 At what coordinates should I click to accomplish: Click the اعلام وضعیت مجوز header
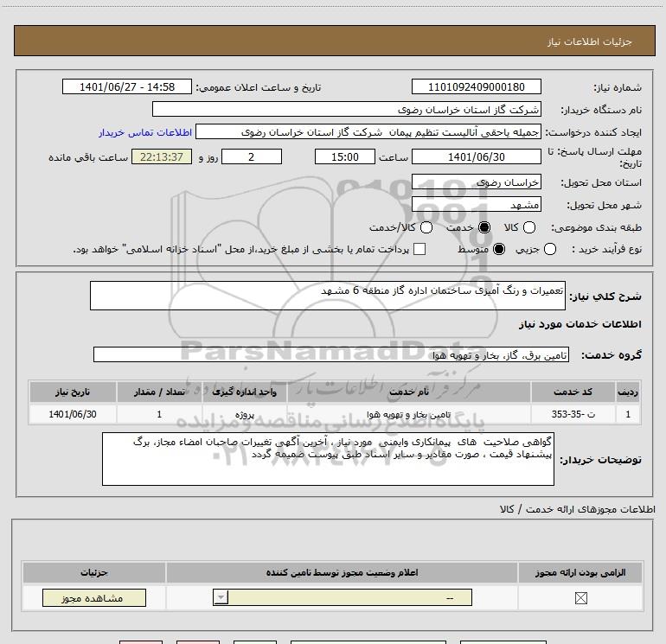[x=342, y=572]
